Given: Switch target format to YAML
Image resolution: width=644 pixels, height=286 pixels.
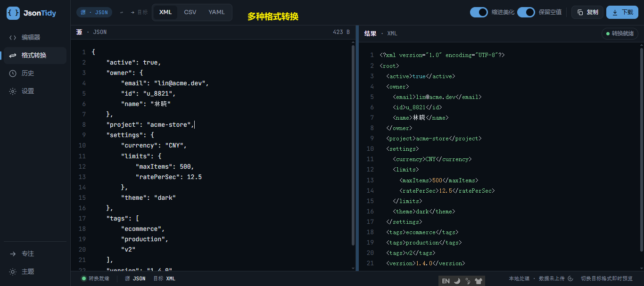Looking at the screenshot, I should pos(216,12).
